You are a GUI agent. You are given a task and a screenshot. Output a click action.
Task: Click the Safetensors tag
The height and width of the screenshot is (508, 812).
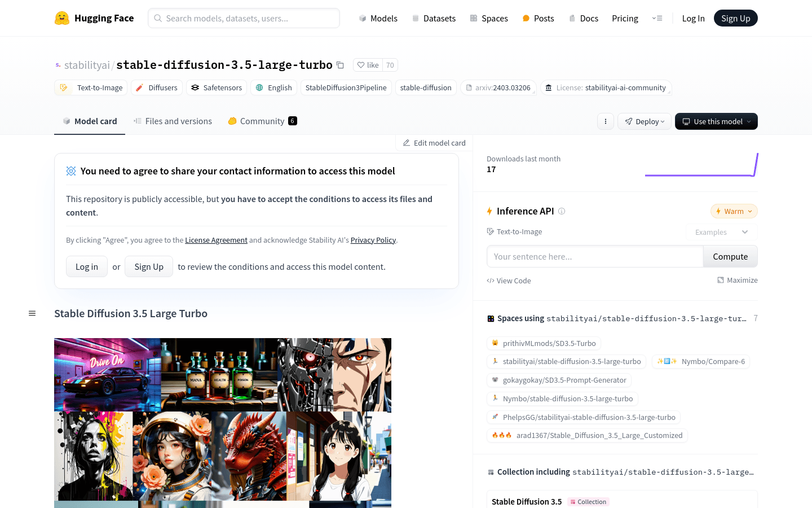217,87
